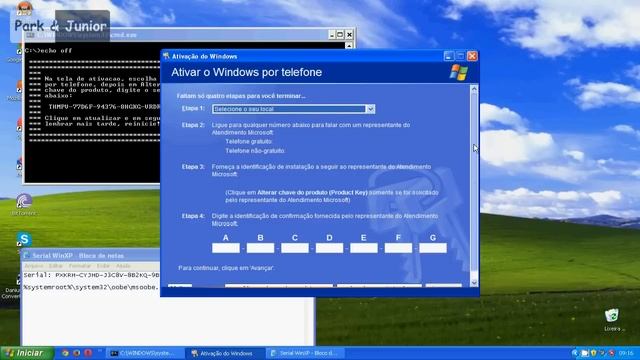Click the taskbar clock showing 09:16
This screenshot has width=640, height=360.
tap(626, 353)
